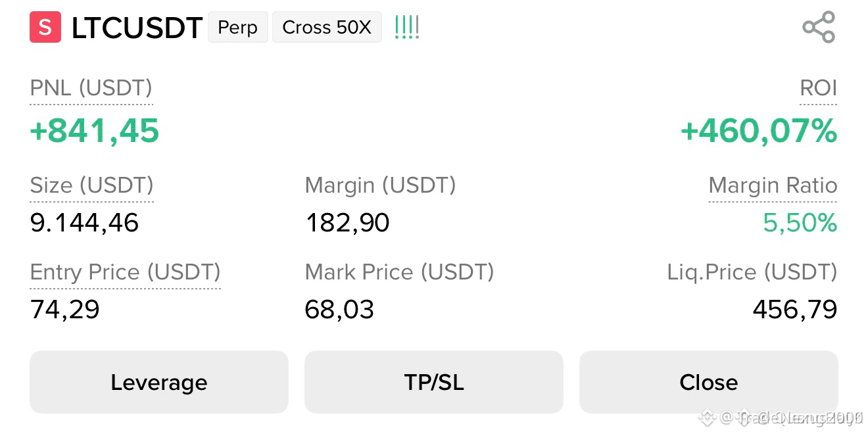Open the Leverage adjustment button
Image resolution: width=868 pixels, height=434 pixels.
click(x=159, y=382)
